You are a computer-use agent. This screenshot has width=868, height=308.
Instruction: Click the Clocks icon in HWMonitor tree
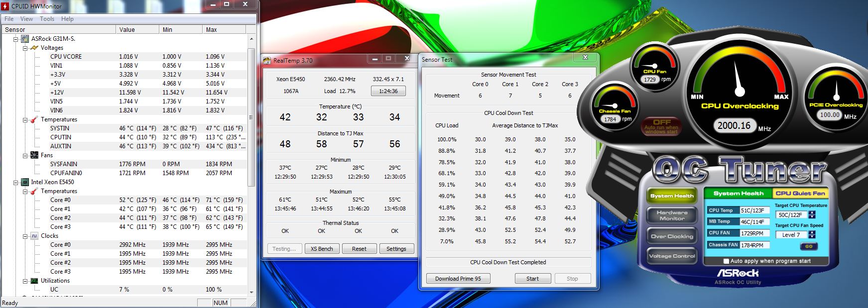(34, 236)
